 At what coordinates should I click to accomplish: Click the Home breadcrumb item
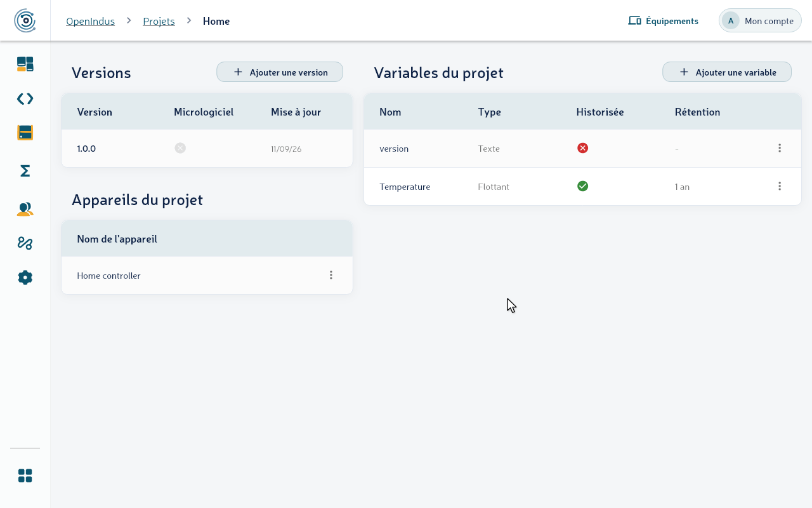point(216,21)
